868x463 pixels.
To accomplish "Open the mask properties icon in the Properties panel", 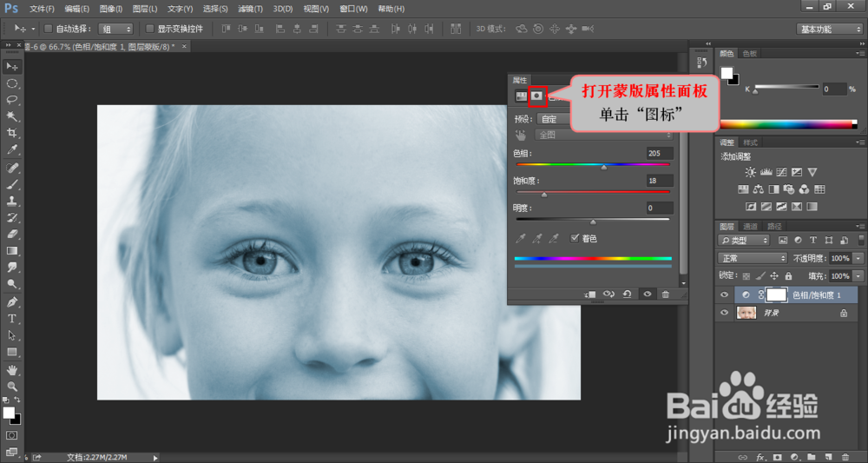I will point(536,96).
